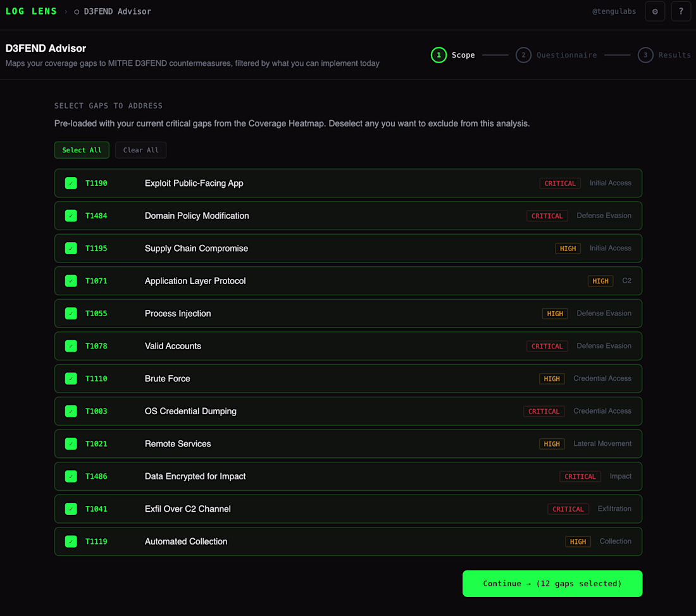Click the 'Valid Accounts' name
Image resolution: width=696 pixels, height=616 pixels.
tap(173, 346)
